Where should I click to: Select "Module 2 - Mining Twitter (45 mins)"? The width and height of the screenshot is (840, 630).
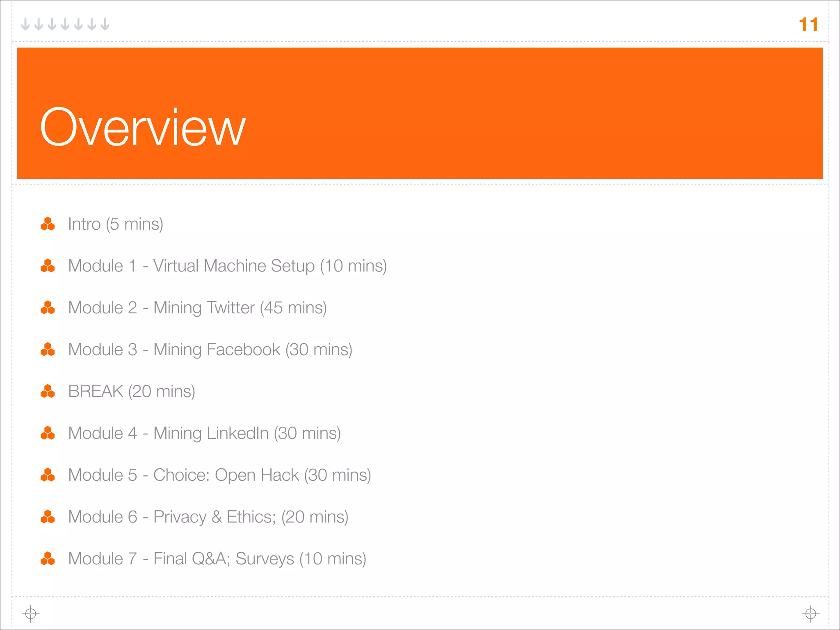click(198, 308)
